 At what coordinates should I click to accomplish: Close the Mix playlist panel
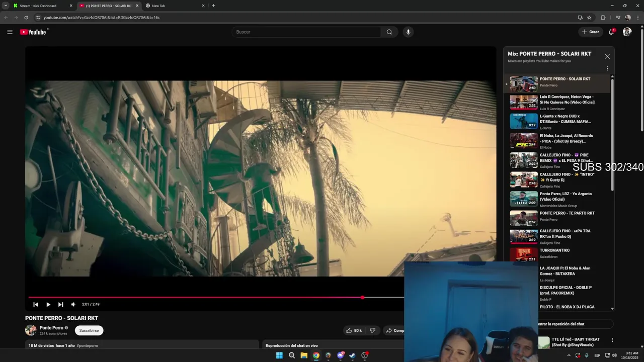pyautogui.click(x=607, y=56)
